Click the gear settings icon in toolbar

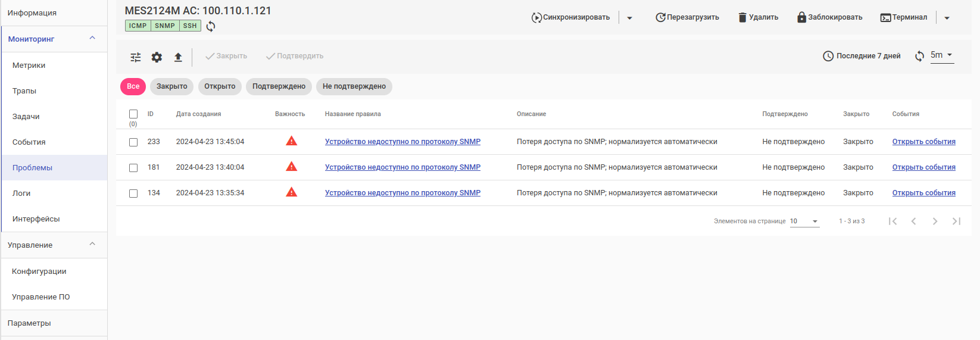[x=157, y=57]
